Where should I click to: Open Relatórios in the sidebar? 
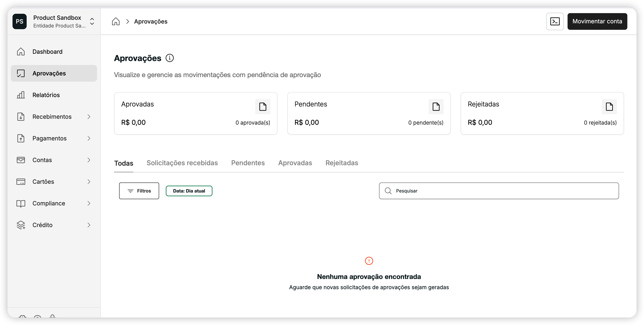point(46,95)
